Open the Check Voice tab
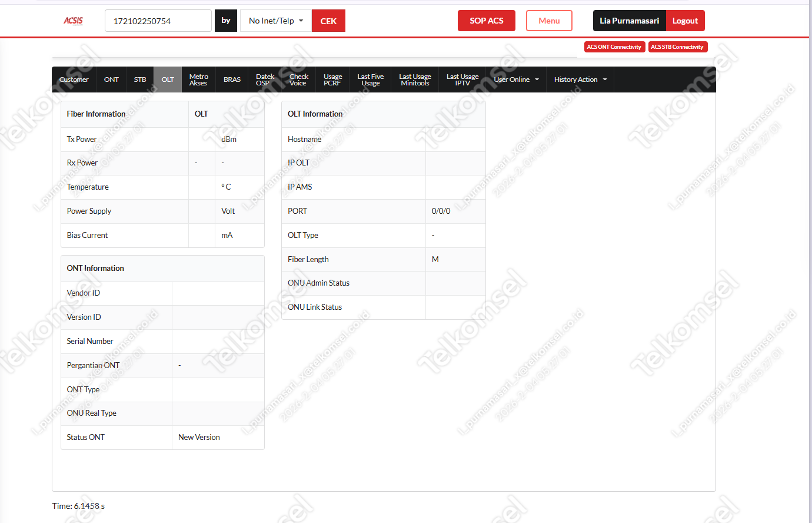This screenshot has height=523, width=812. pyautogui.click(x=299, y=80)
